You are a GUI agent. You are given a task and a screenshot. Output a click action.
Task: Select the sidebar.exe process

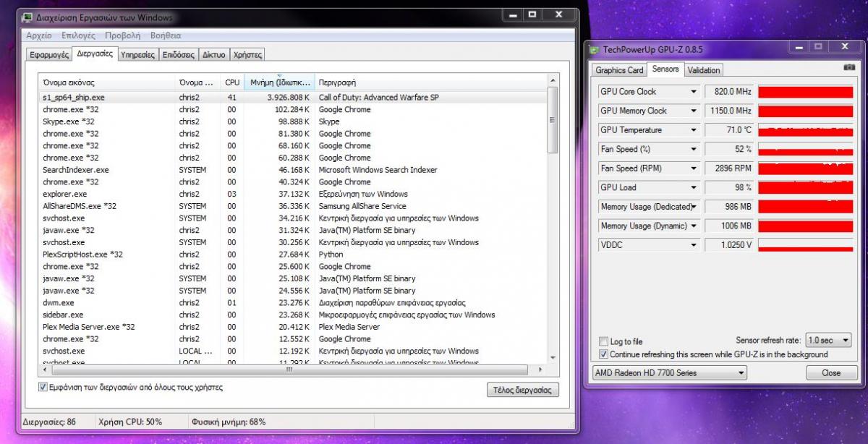[293, 315]
